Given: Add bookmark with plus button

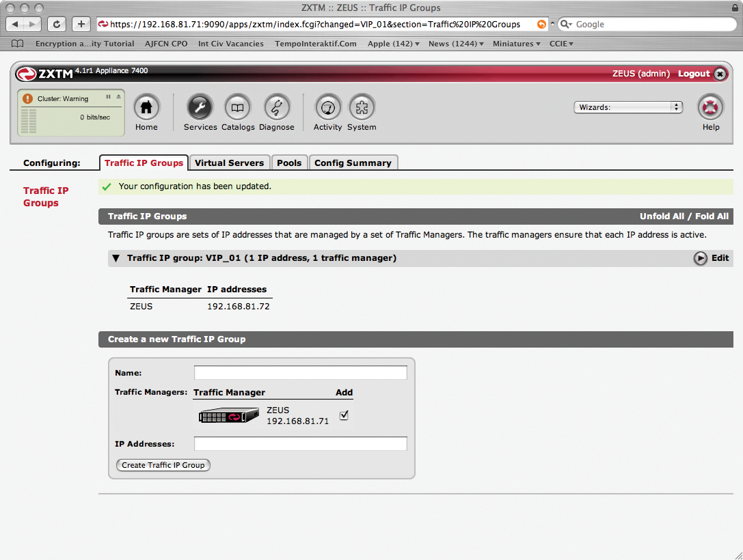Looking at the screenshot, I should click(x=81, y=24).
